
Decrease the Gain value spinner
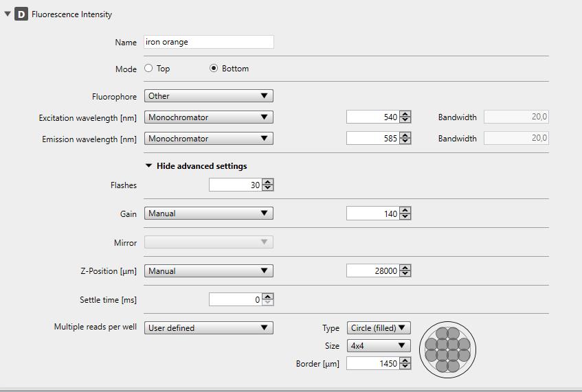pyautogui.click(x=405, y=216)
